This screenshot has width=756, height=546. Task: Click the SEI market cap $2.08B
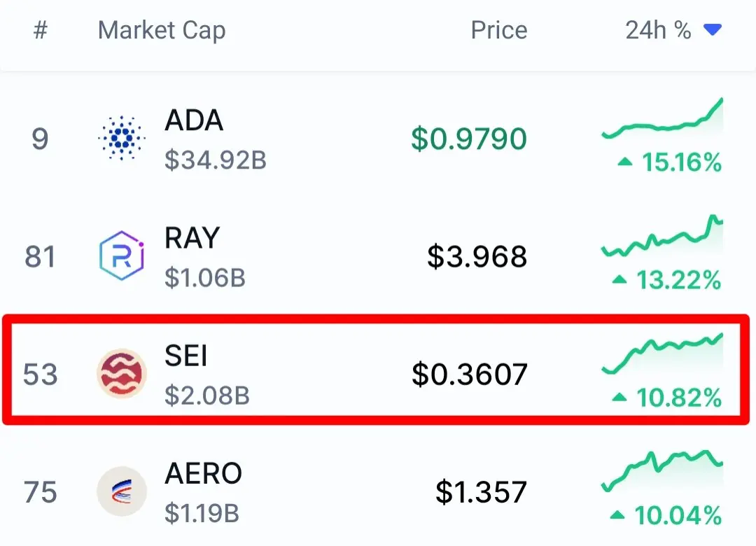tap(207, 395)
